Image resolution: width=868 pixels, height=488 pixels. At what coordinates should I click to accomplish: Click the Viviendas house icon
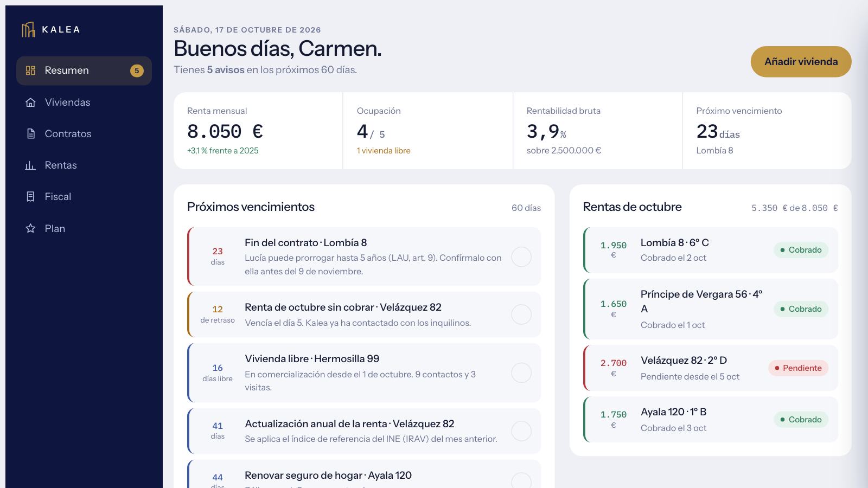(x=30, y=102)
